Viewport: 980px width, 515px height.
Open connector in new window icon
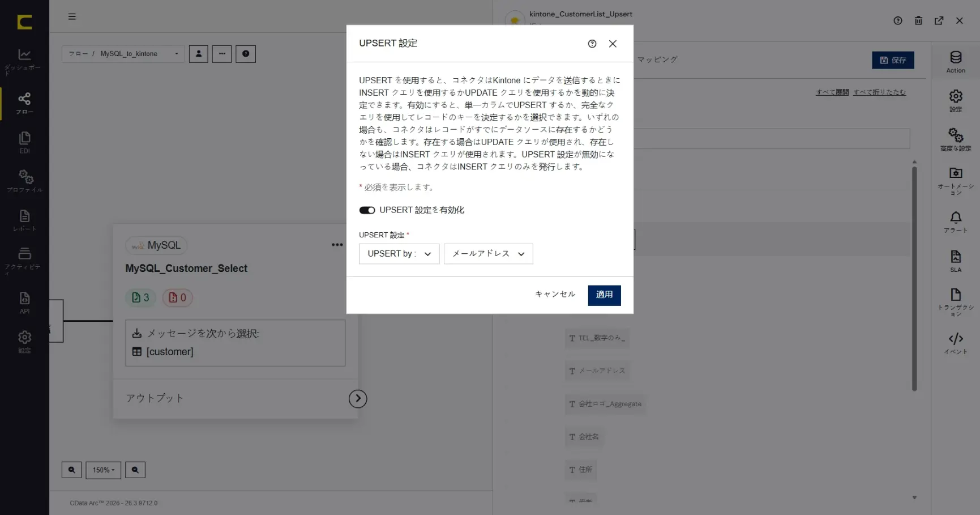tap(939, 20)
